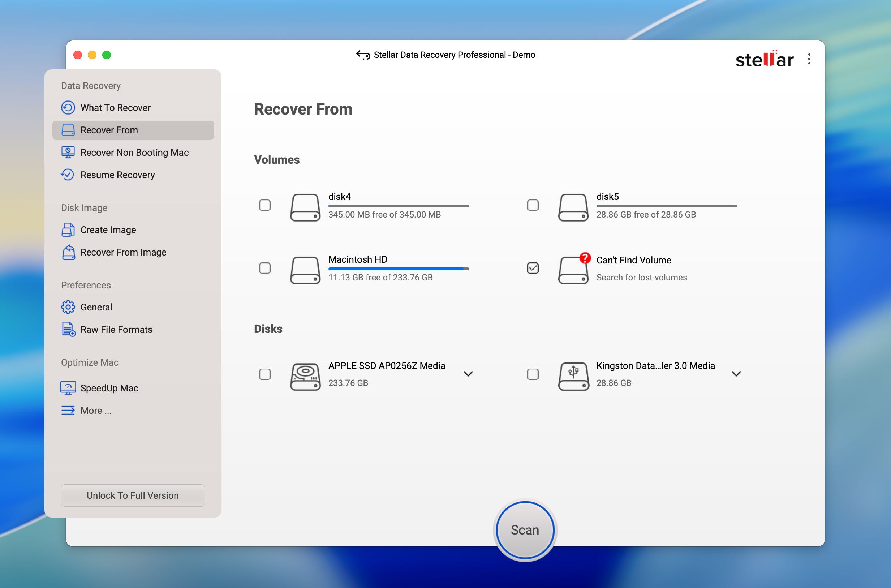
Task: Open Create Image option
Action: [133, 230]
